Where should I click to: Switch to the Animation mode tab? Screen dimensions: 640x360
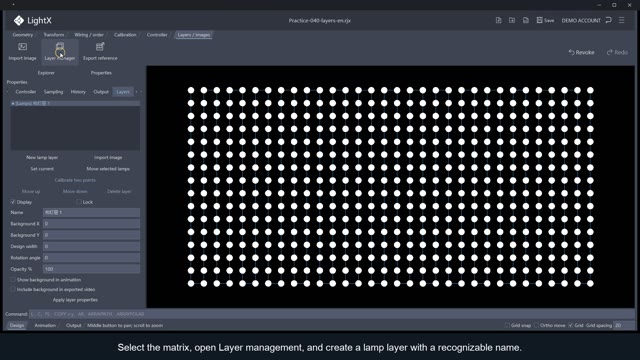click(x=45, y=325)
